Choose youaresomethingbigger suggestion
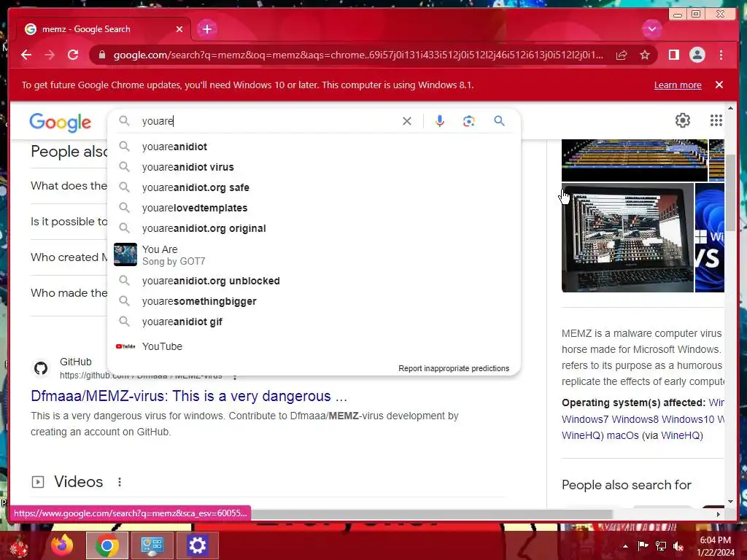 click(314, 301)
